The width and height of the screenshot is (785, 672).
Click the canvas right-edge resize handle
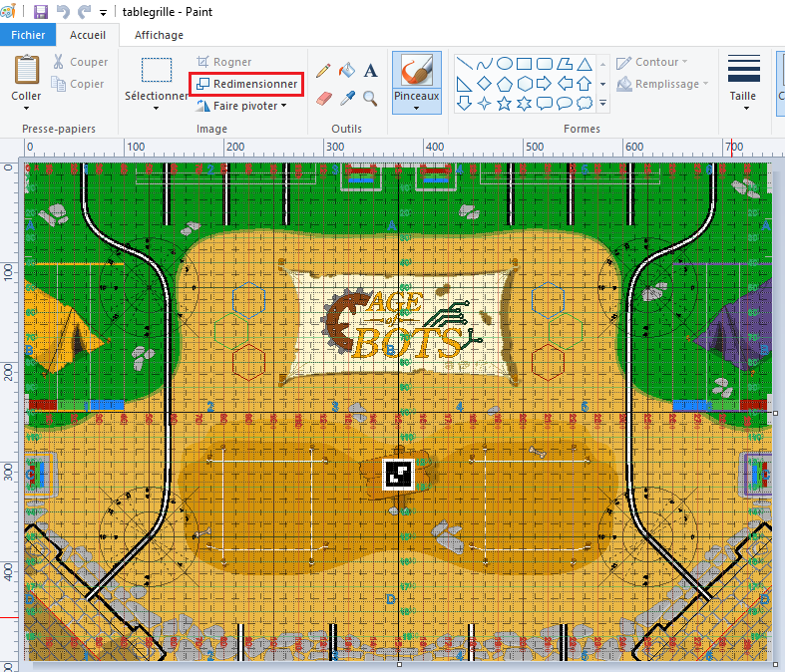(x=775, y=413)
